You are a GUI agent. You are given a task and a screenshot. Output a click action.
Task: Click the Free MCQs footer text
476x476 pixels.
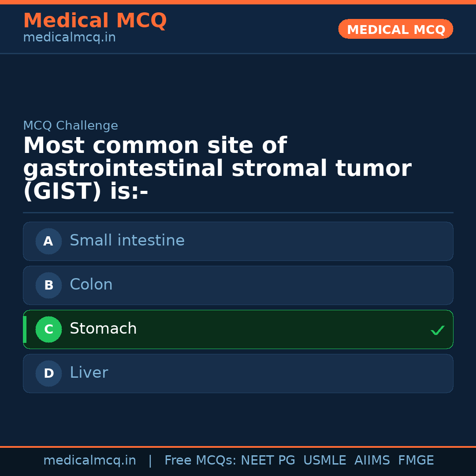point(200,461)
